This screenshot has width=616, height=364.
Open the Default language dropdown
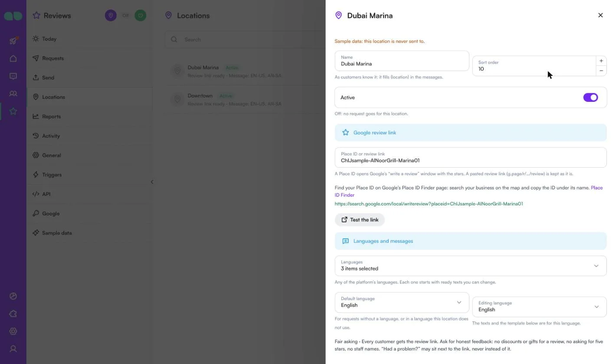pyautogui.click(x=402, y=302)
